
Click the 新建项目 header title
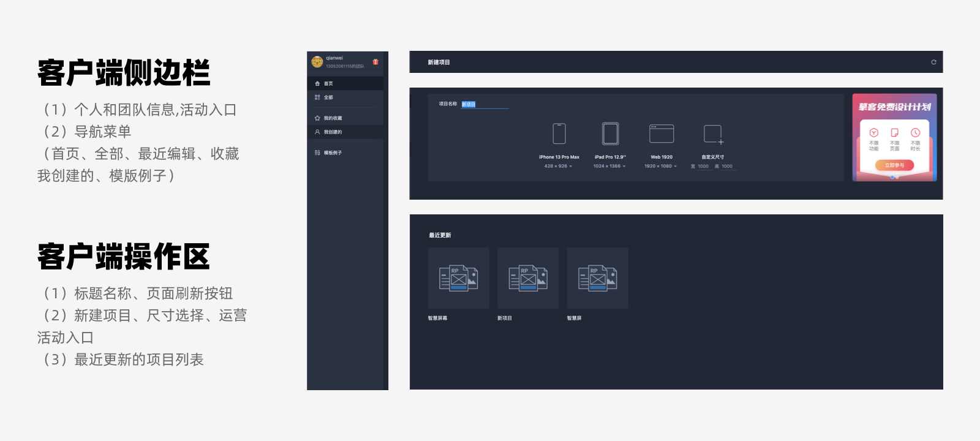[439, 62]
